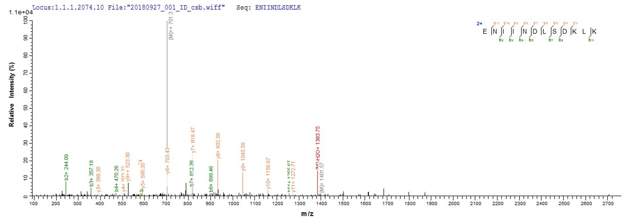Click first residue E in fragment map
Viewport: 644px width, 224px height.
485,32
